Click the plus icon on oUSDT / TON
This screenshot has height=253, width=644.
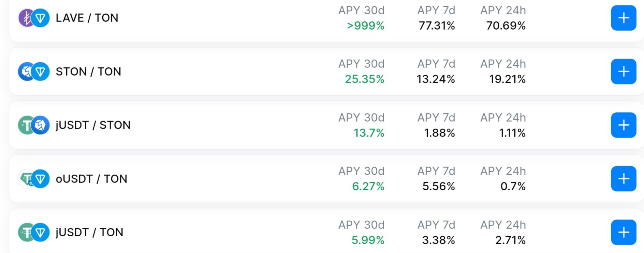click(x=623, y=179)
